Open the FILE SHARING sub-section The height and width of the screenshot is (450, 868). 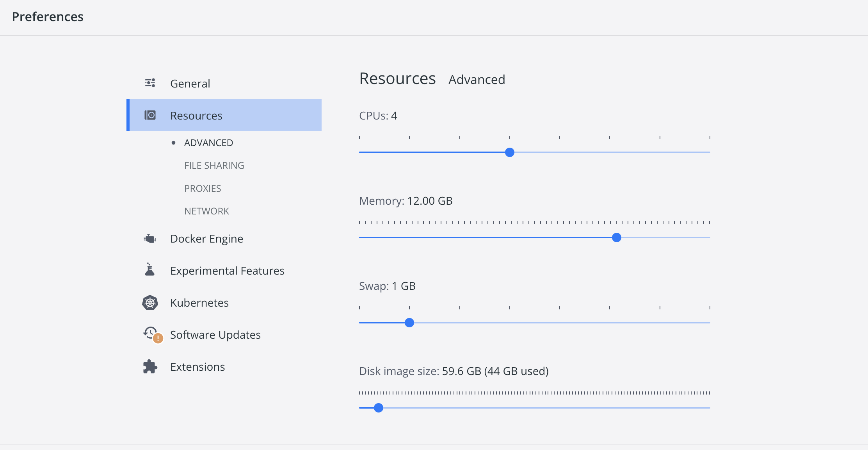pyautogui.click(x=214, y=166)
